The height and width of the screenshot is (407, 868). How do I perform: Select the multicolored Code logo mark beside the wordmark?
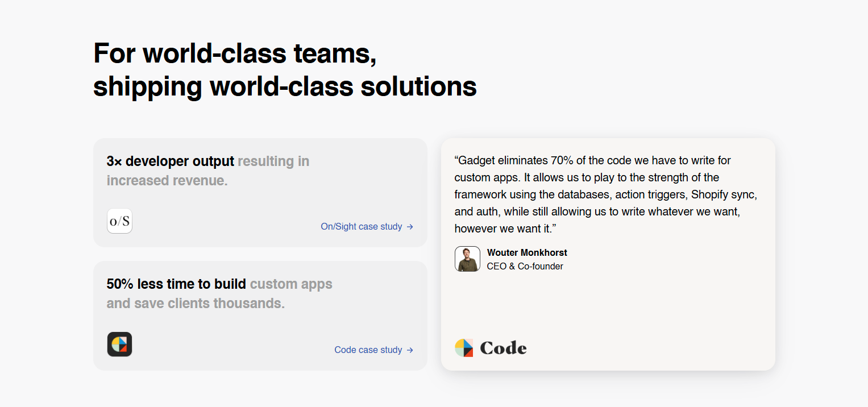click(x=464, y=347)
